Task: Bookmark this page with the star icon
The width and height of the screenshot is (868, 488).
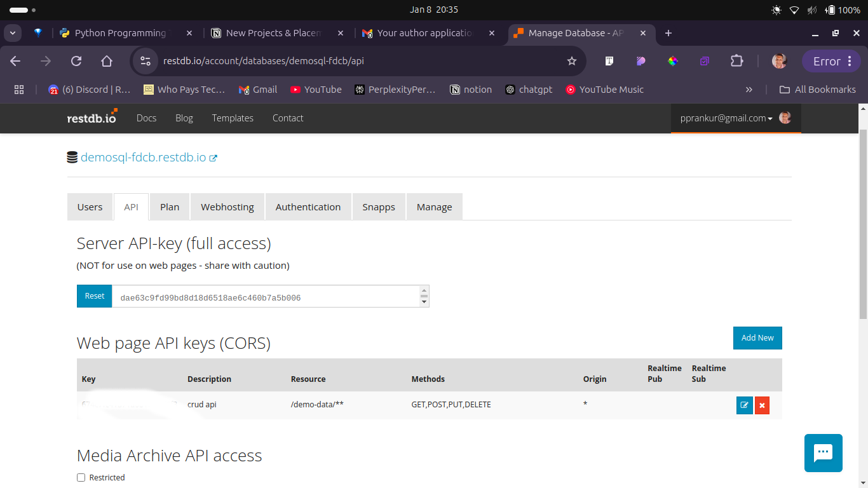Action: coord(572,61)
